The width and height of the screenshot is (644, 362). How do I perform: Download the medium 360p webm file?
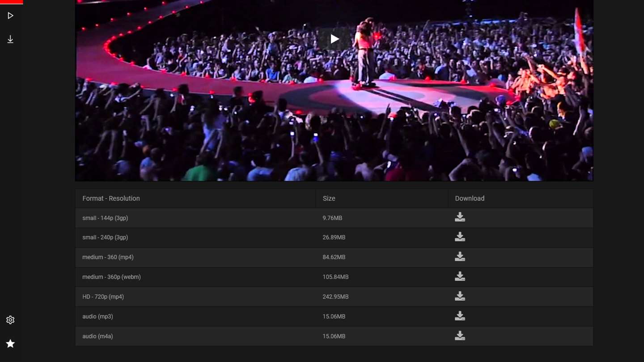[460, 277]
